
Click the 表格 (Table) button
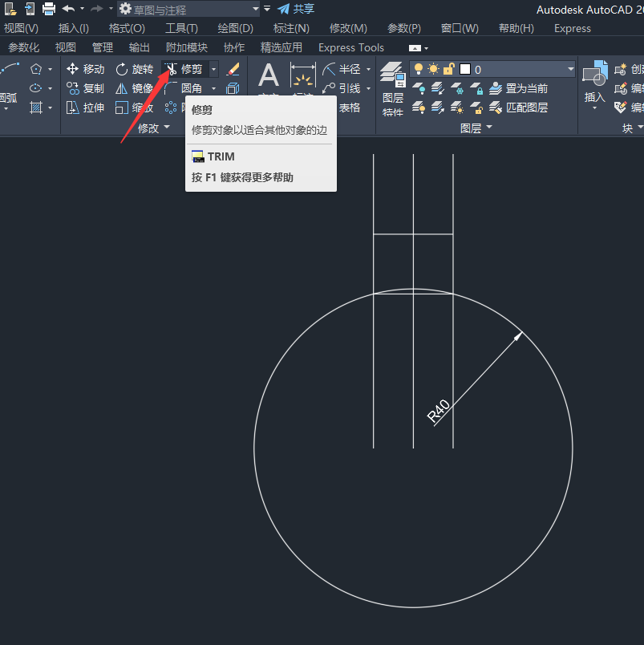[x=350, y=107]
